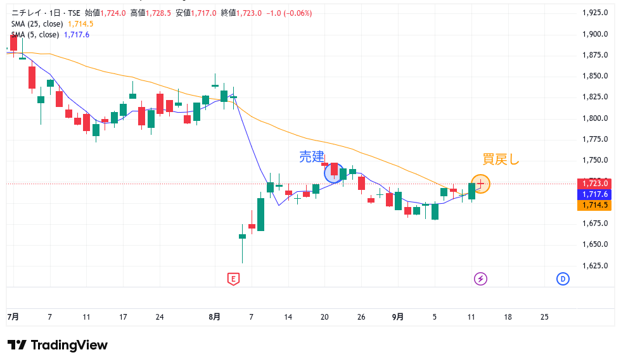Screen dimensions: 621x364
Task: Click the TradingView logo
Action: (x=58, y=345)
